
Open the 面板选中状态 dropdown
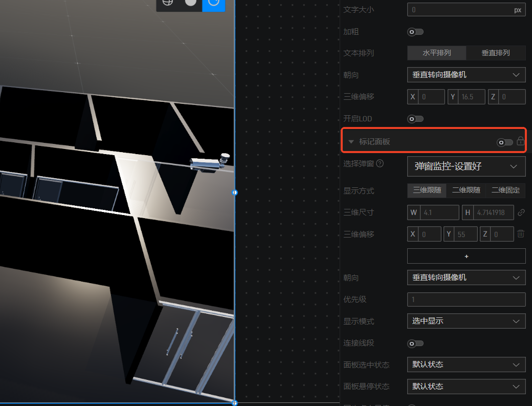[x=466, y=365]
